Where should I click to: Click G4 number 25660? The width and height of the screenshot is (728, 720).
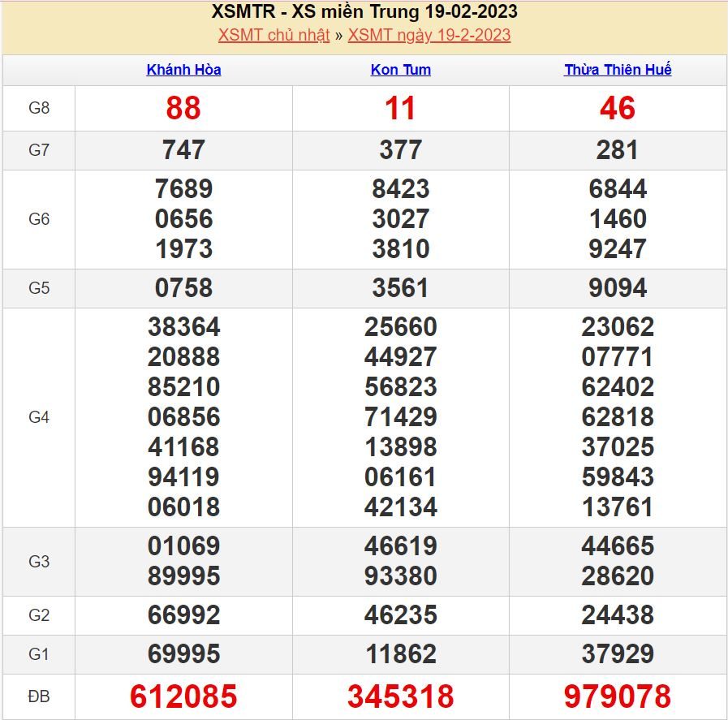click(401, 327)
